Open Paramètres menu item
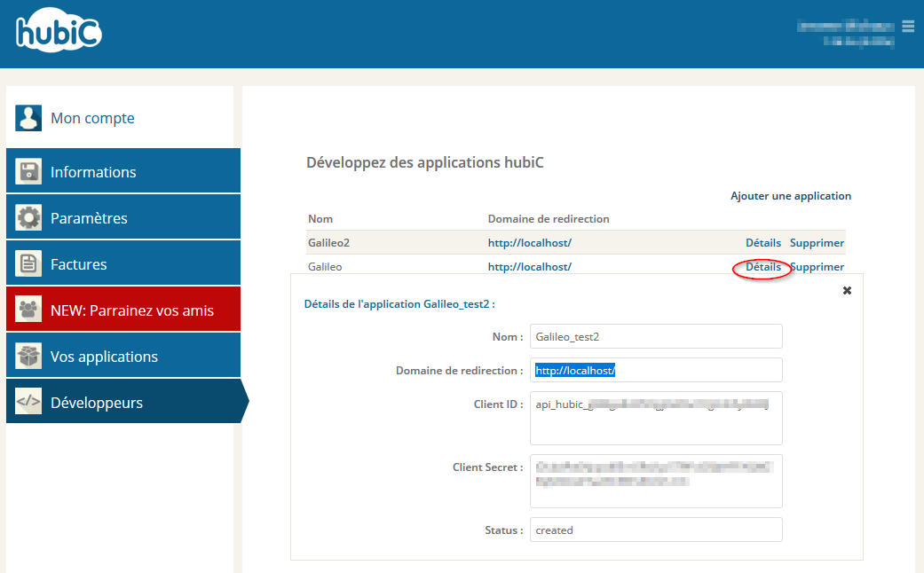Image resolution: width=924 pixels, height=573 pixels. click(123, 216)
